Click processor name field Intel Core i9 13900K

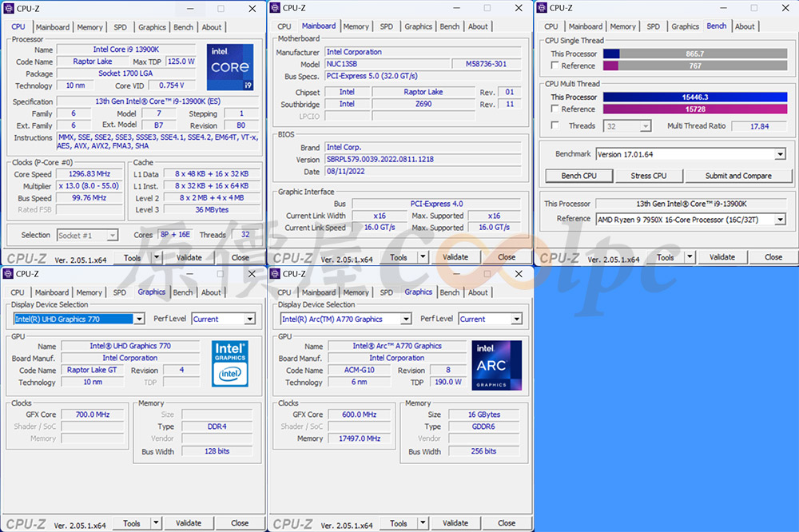tap(126, 50)
